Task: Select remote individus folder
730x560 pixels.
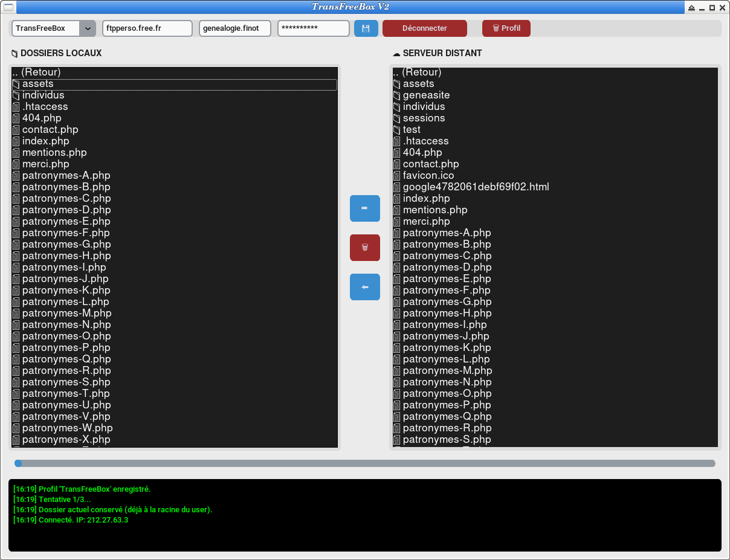Action: [555, 107]
